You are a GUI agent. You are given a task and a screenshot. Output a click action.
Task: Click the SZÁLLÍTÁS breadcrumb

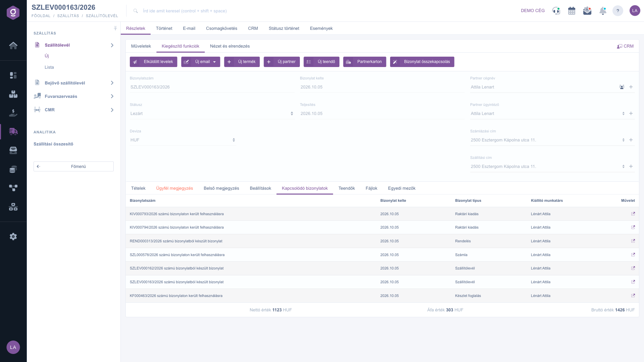(68, 16)
